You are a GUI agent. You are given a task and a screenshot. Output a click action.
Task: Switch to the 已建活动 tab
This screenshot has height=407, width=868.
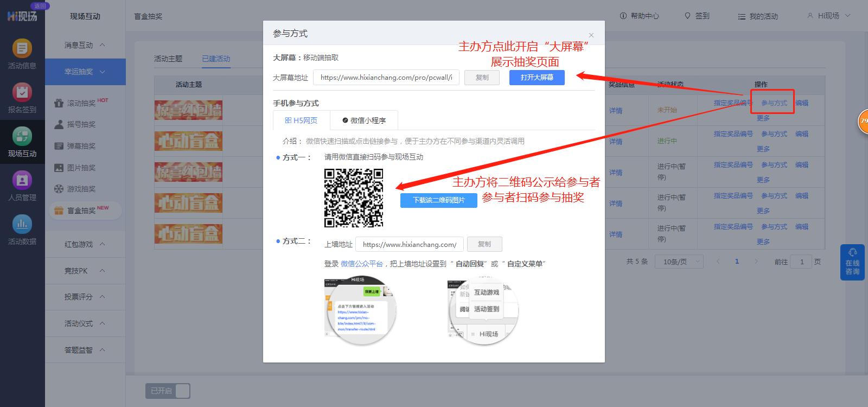point(216,59)
